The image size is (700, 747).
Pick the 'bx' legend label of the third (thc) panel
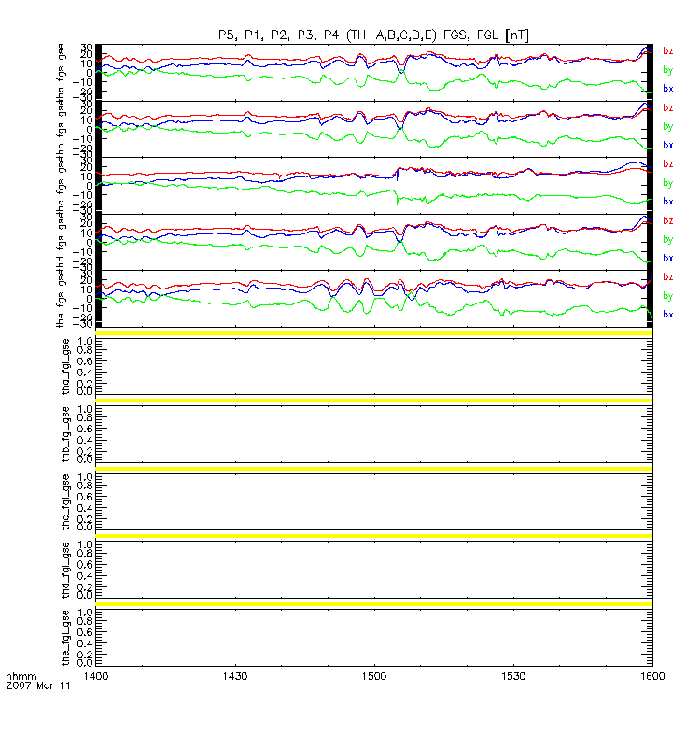coord(667,202)
